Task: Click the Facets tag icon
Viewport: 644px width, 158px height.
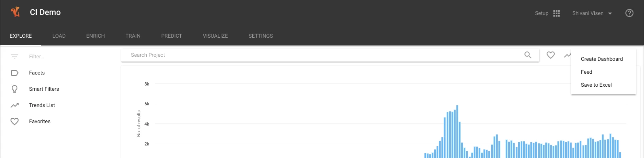Action: (x=15, y=73)
